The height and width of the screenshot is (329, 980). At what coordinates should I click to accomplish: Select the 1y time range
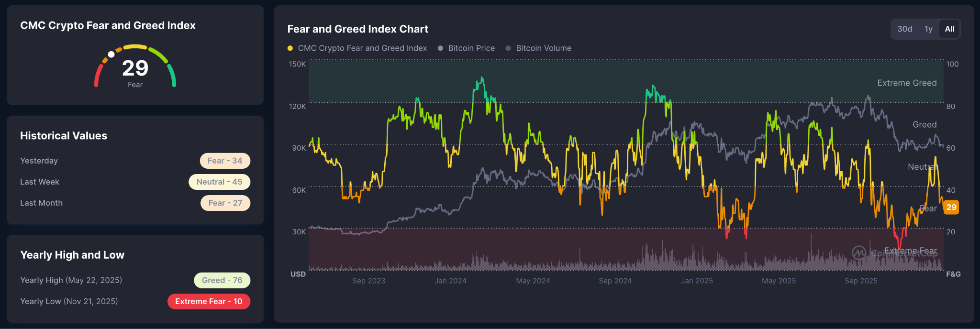click(928, 29)
